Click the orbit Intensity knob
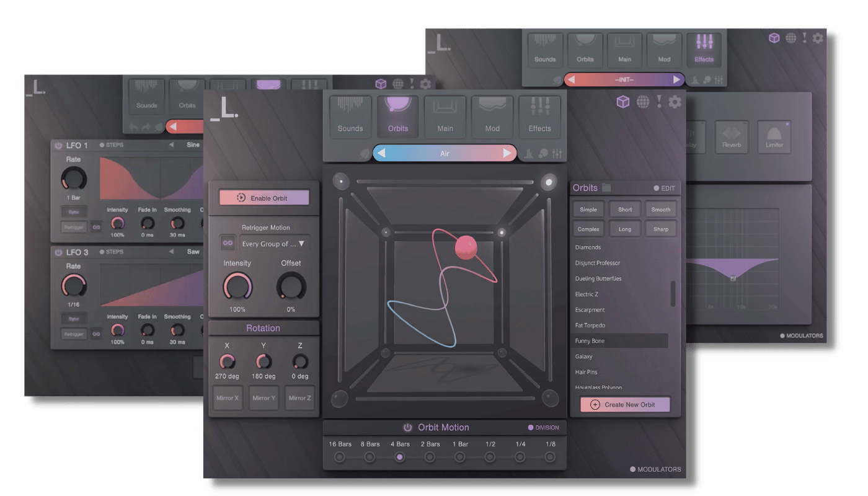Image resolution: width=868 pixels, height=496 pixels. coord(237,286)
